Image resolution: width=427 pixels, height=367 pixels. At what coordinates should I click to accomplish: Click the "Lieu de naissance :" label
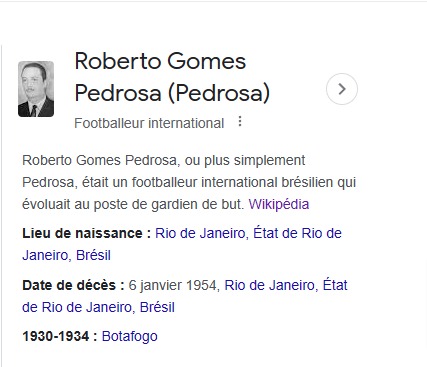pyautogui.click(x=87, y=233)
